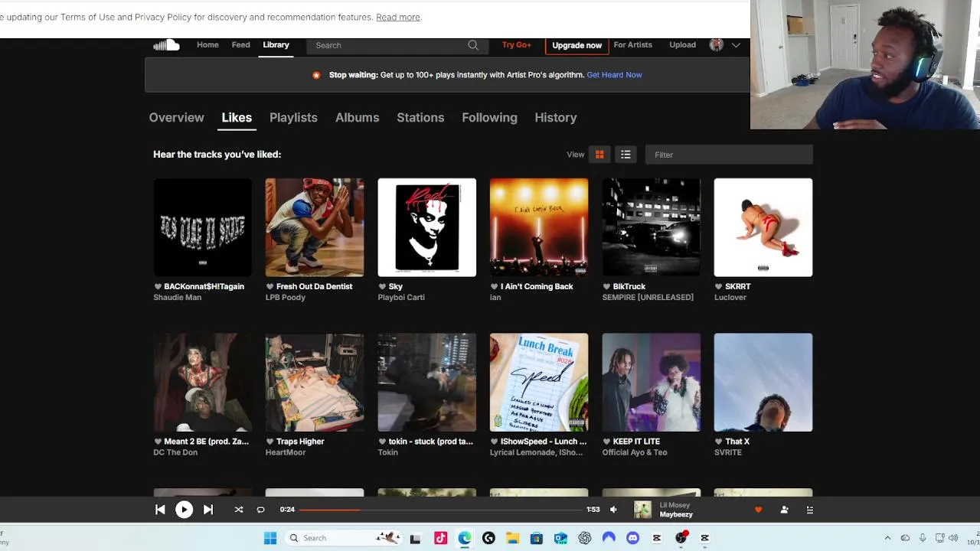Switch to the Albums tab
The image size is (980, 551).
(357, 118)
